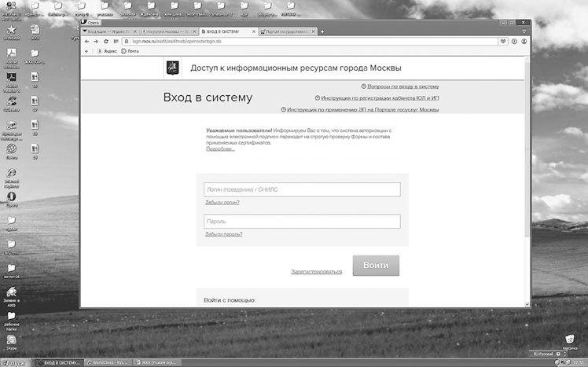Open the Skype desktop shortcut
This screenshot has width=588, height=367.
(x=12, y=340)
